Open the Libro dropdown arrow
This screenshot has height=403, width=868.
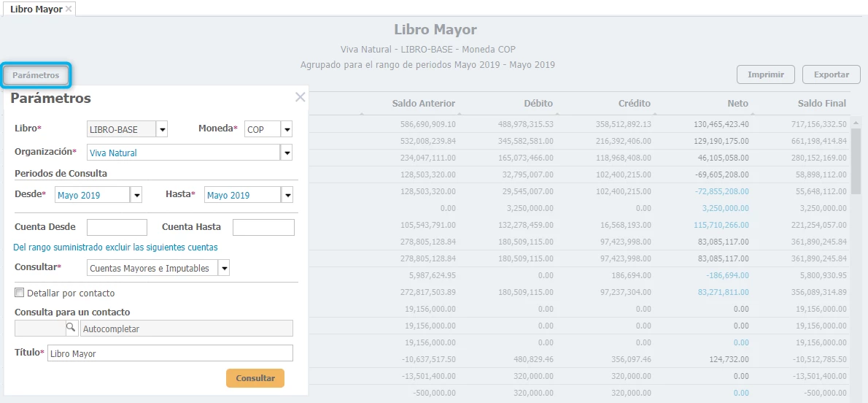click(x=162, y=129)
